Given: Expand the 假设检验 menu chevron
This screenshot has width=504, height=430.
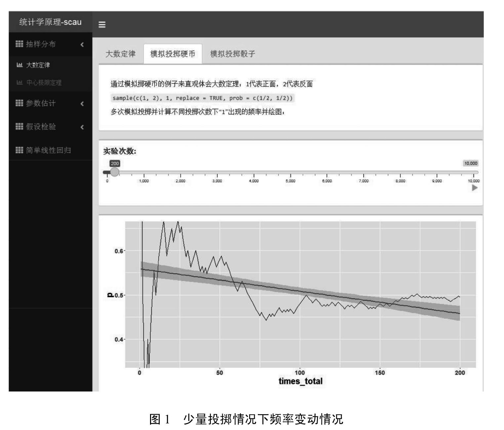Looking at the screenshot, I should [x=82, y=127].
